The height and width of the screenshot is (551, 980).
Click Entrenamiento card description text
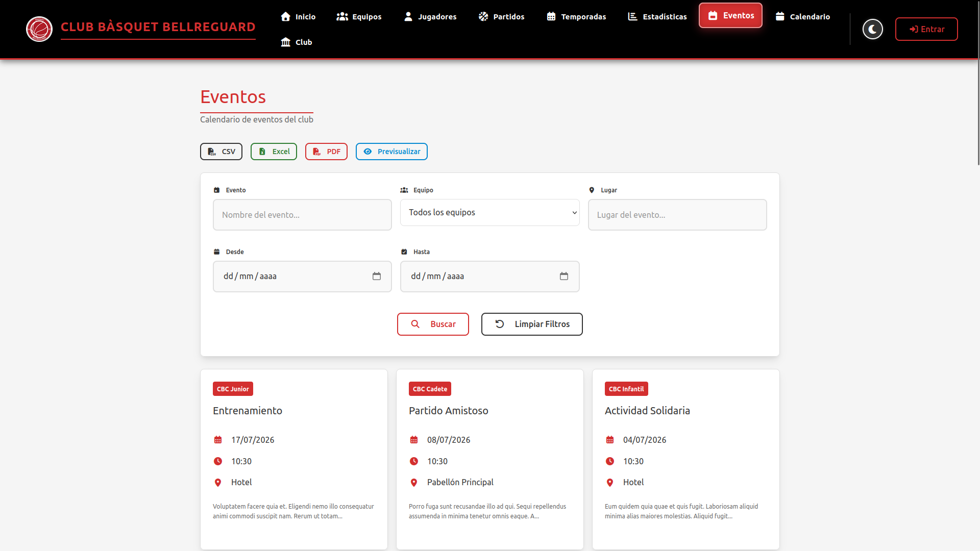[293, 511]
